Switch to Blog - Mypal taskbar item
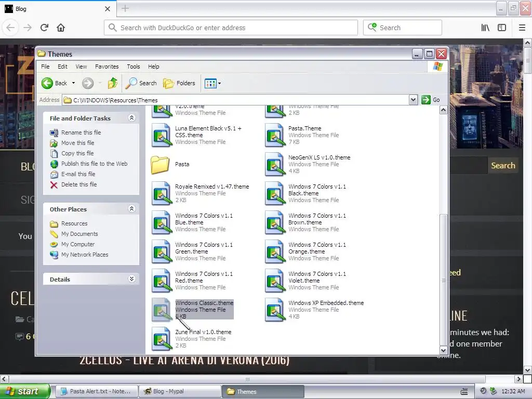 pos(180,391)
